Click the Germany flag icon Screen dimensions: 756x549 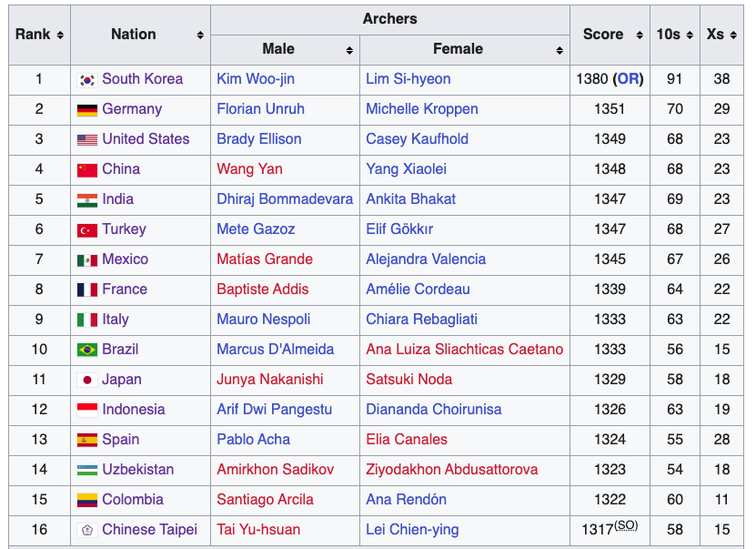(87, 109)
